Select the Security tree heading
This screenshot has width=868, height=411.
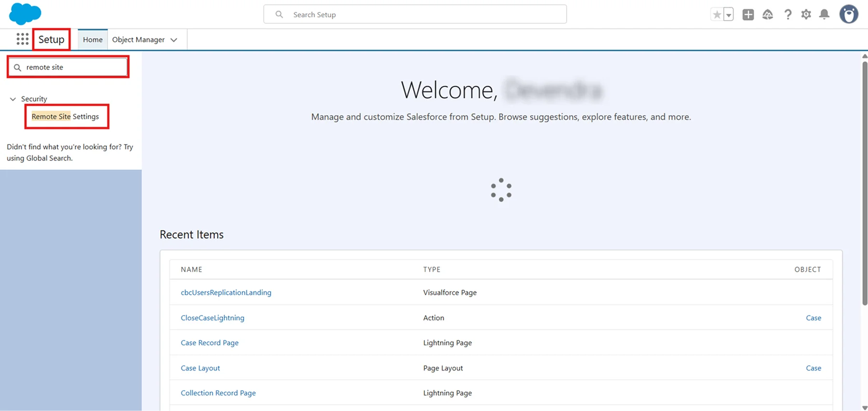tap(34, 99)
